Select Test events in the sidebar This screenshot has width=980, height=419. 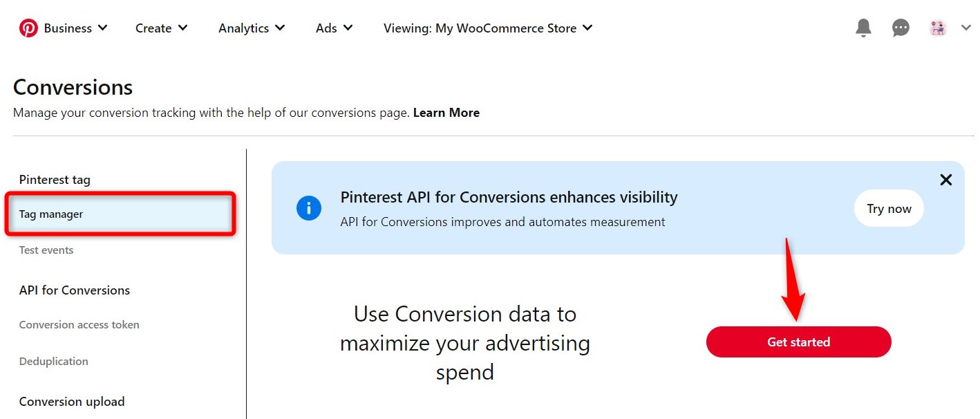pos(46,250)
